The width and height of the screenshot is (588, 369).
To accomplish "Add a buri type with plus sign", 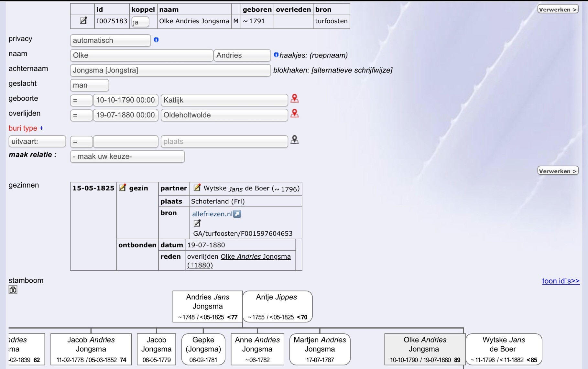I will point(41,128).
